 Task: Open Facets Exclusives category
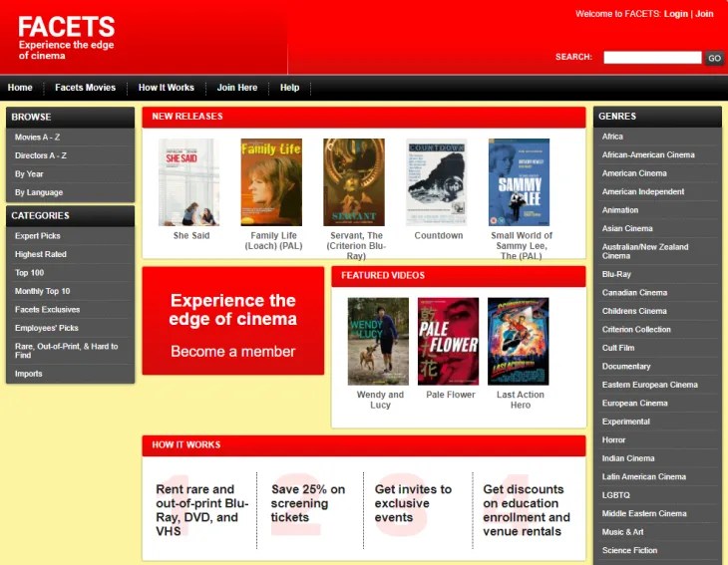click(x=47, y=309)
